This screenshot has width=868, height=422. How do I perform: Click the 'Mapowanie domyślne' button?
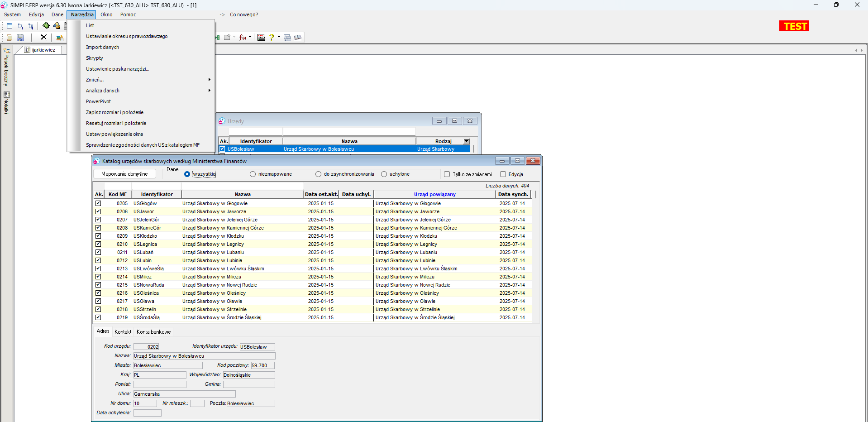(x=124, y=174)
